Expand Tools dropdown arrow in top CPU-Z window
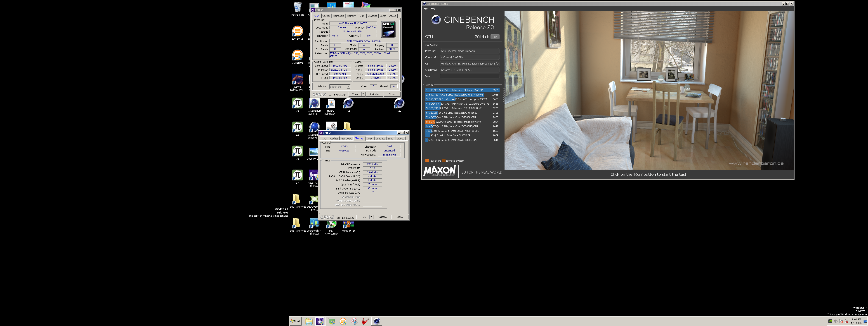This screenshot has height=326, width=868. pos(363,94)
